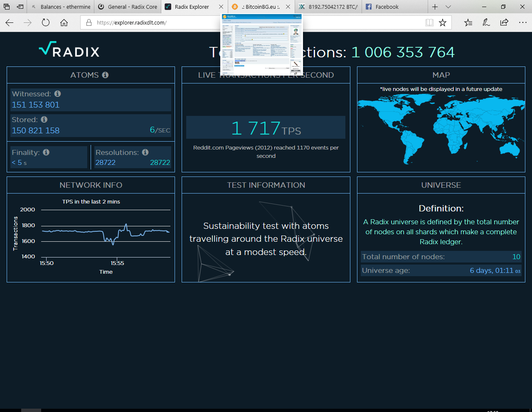532x412 pixels.
Task: Open the tab preview panel icon
Action: 6,7
